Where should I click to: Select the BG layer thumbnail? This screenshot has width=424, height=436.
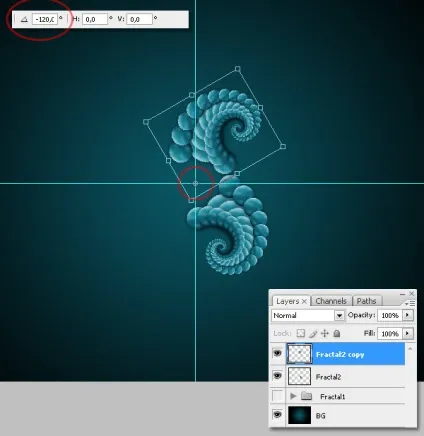click(x=299, y=415)
